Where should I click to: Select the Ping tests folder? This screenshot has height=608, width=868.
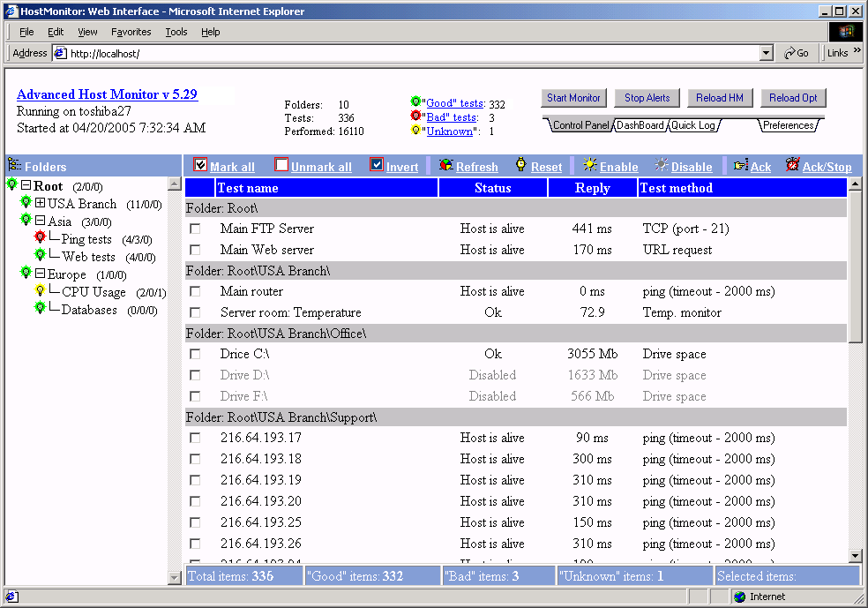(x=86, y=239)
